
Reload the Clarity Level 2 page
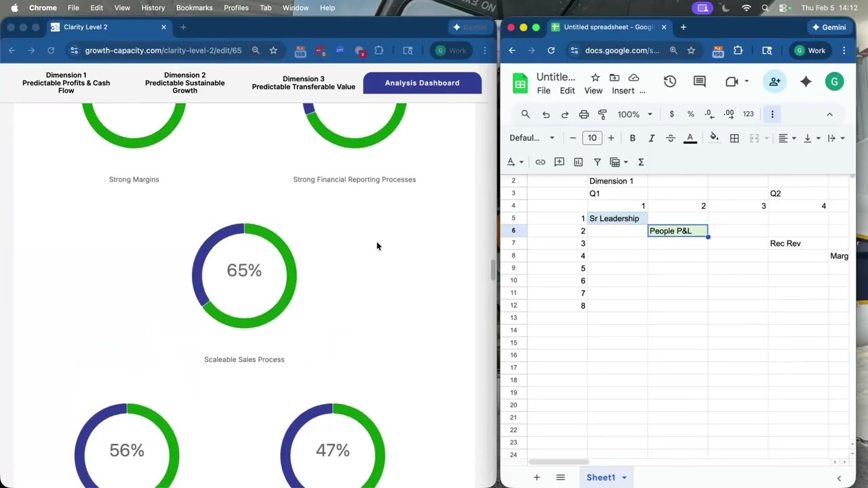[x=50, y=50]
